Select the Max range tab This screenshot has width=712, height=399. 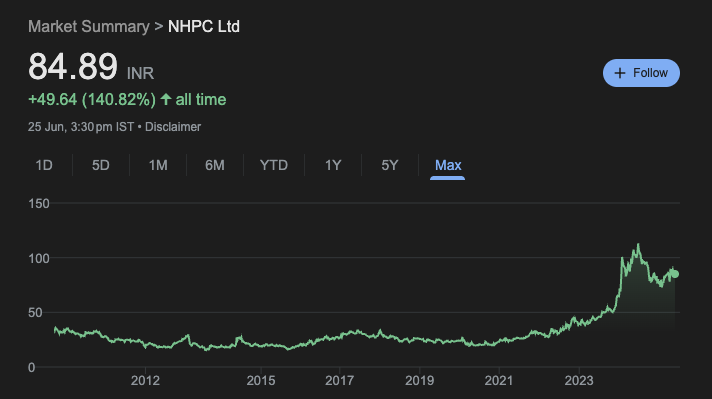pyautogui.click(x=448, y=165)
